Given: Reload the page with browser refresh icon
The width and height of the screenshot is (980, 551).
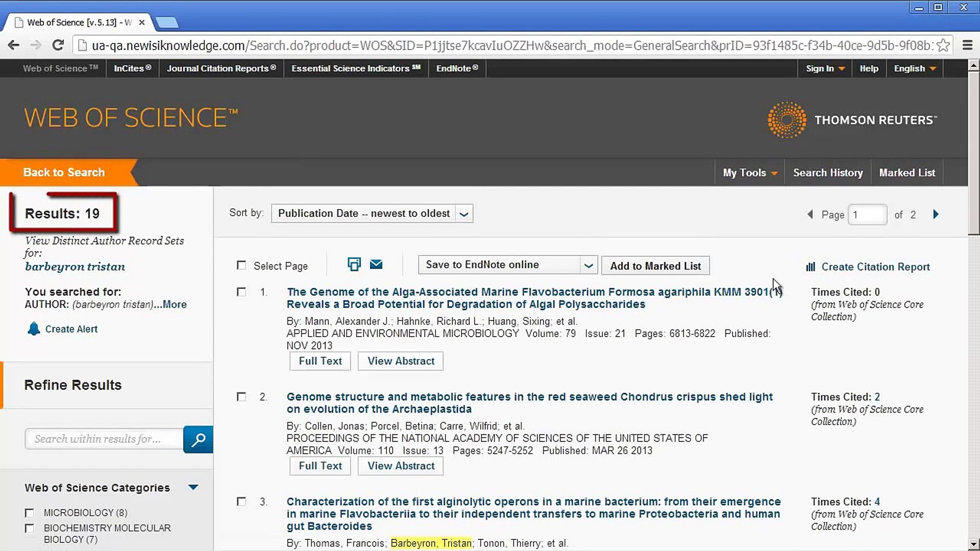Looking at the screenshot, I should tap(58, 45).
